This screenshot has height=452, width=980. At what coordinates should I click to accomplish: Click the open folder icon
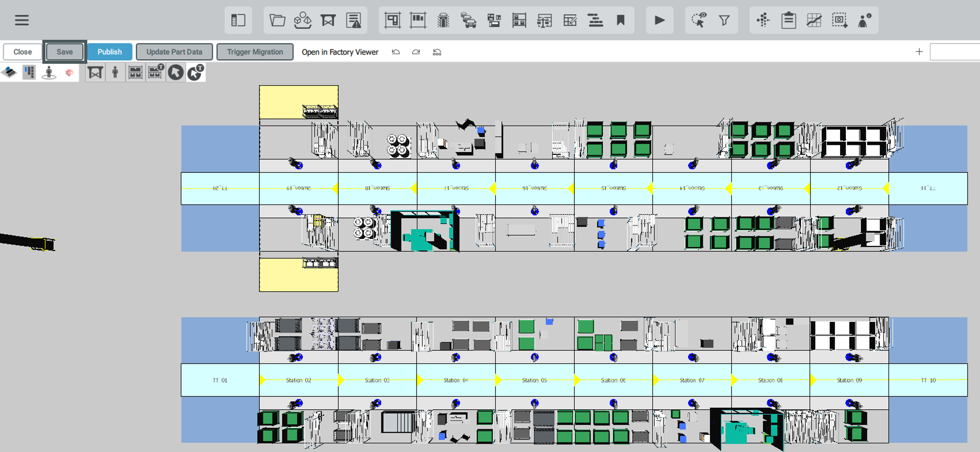[277, 20]
